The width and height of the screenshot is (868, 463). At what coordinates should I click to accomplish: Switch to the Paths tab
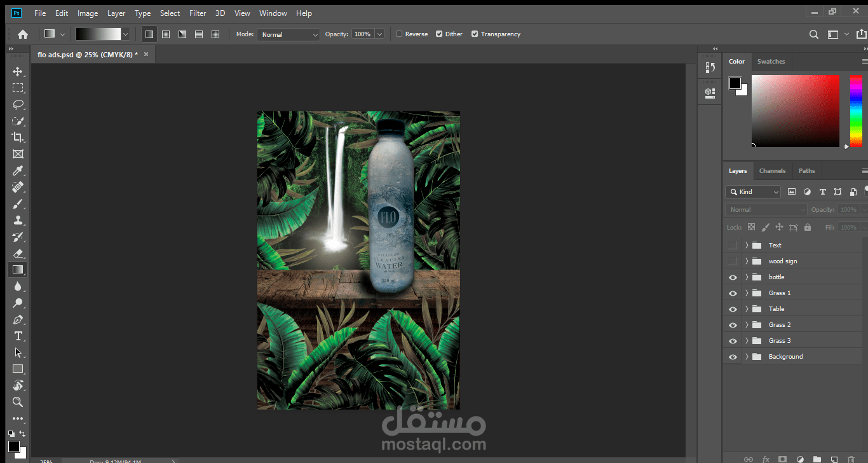tap(806, 171)
